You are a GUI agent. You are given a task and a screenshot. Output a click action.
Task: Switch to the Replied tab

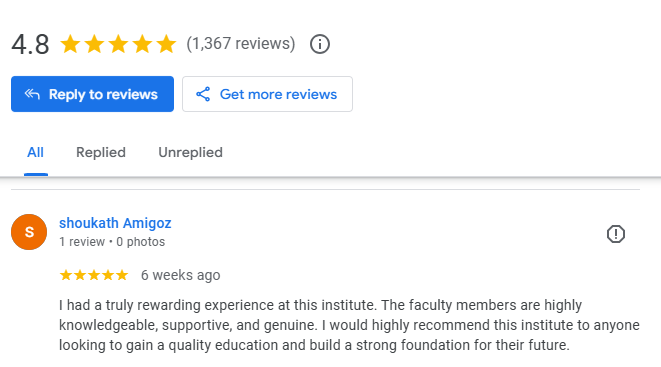101,153
